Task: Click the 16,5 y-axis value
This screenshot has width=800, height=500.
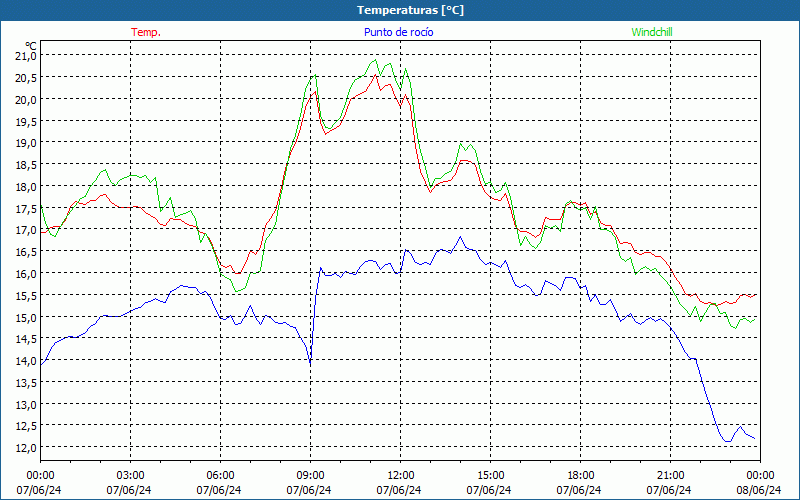Action: 27,252
